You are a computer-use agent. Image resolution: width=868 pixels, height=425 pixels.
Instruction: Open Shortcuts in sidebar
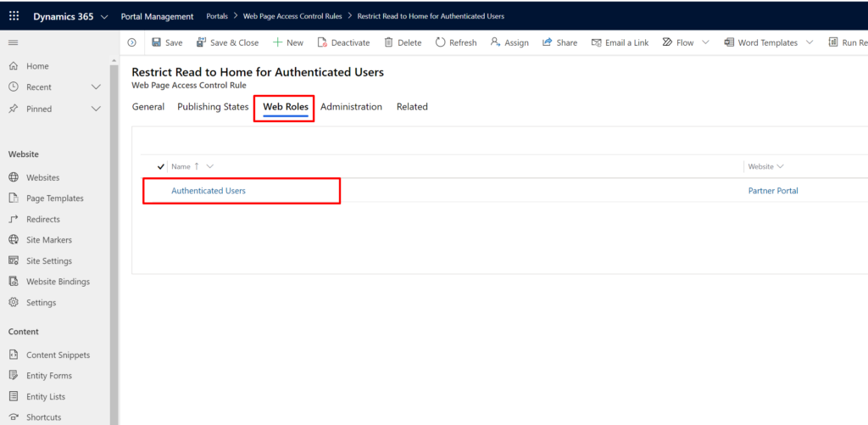(x=44, y=417)
